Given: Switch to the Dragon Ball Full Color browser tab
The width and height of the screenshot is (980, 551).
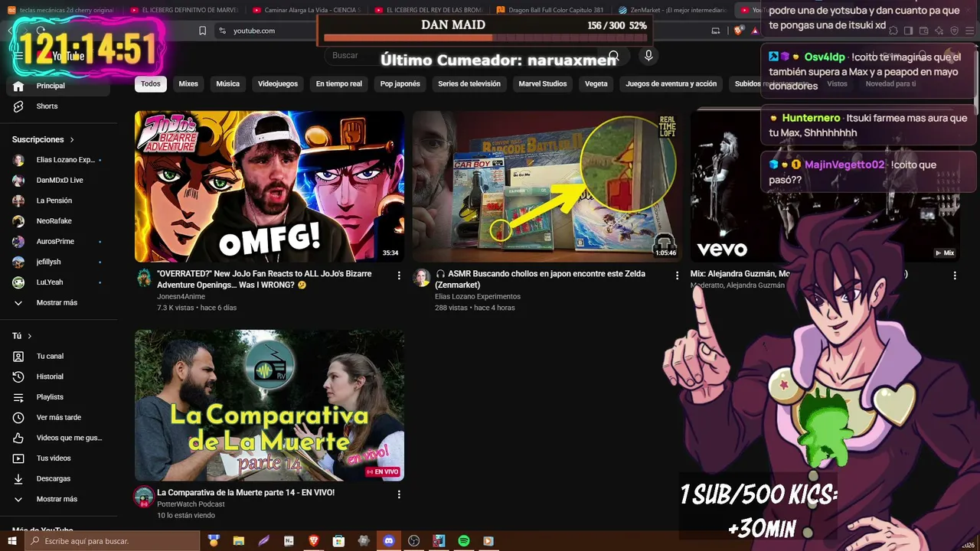Looking at the screenshot, I should [x=550, y=10].
